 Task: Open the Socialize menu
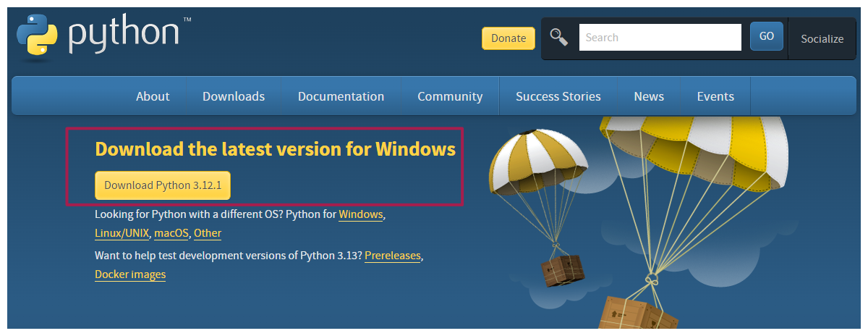tap(822, 39)
